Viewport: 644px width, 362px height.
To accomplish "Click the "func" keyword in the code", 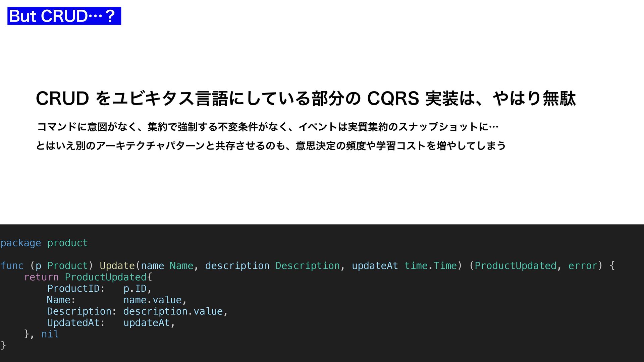I will pyautogui.click(x=12, y=266).
